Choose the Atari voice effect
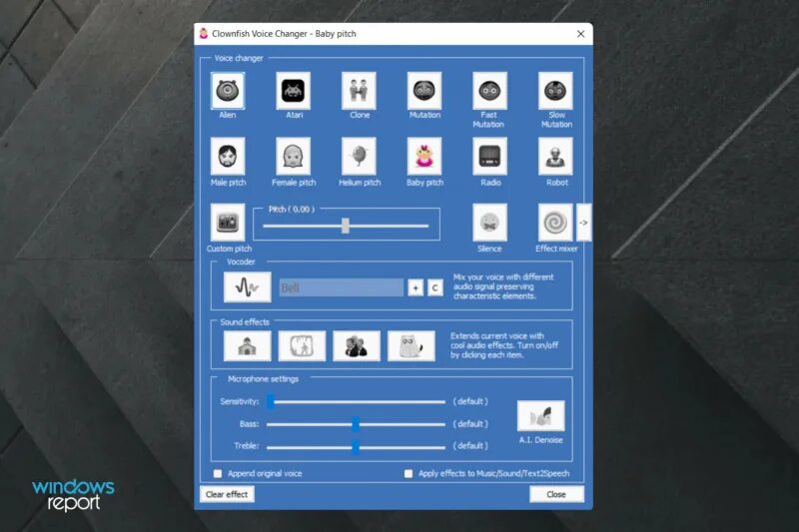This screenshot has height=532, width=799. pyautogui.click(x=293, y=91)
